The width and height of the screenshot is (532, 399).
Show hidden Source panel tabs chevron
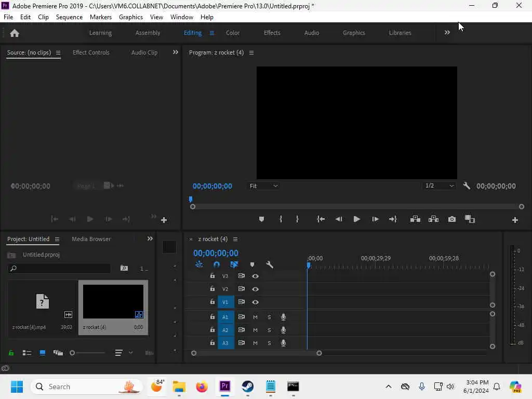pos(176,52)
